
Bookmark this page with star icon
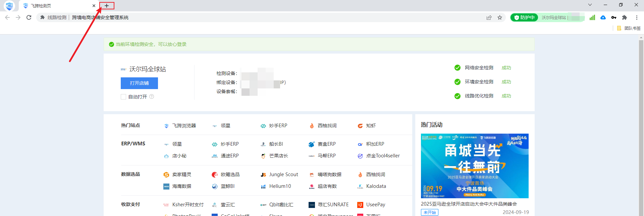click(x=500, y=17)
